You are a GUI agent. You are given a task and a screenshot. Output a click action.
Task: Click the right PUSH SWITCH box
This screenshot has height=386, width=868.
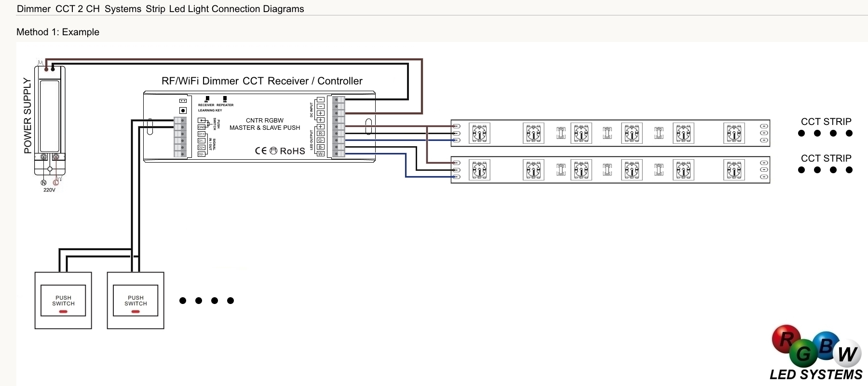pyautogui.click(x=136, y=301)
